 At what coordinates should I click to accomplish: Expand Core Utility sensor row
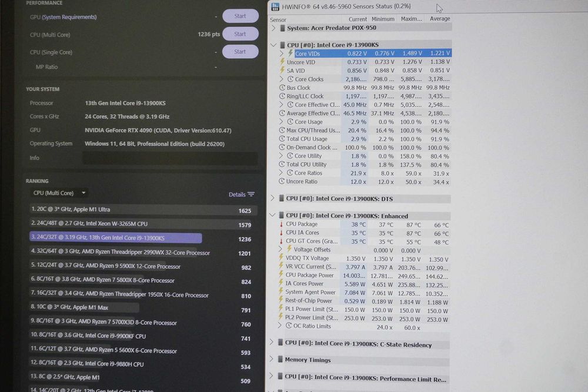[x=281, y=156]
